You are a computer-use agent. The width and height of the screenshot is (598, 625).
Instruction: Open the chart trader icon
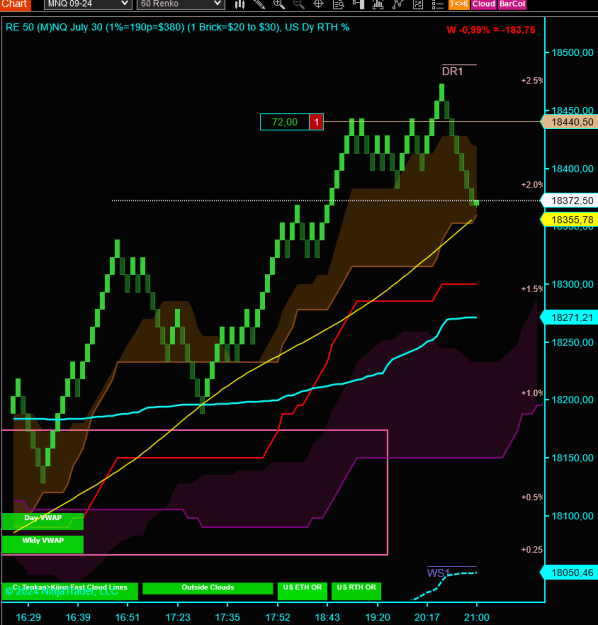point(358,4)
